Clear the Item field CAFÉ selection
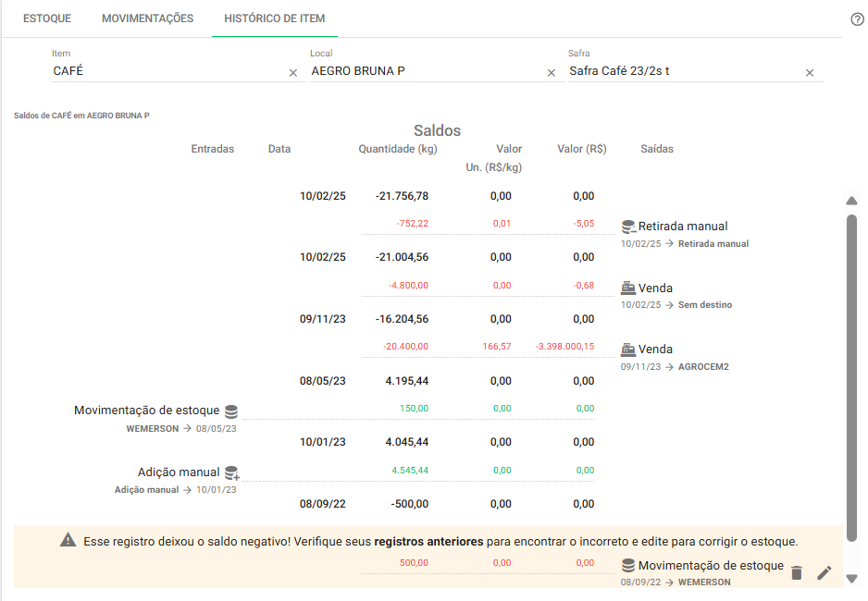The image size is (868, 601). tap(293, 72)
